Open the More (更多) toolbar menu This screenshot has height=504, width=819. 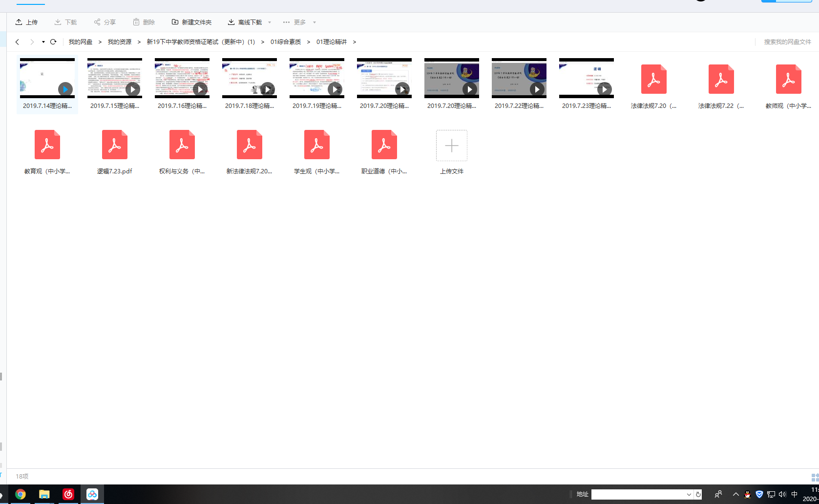coord(294,22)
